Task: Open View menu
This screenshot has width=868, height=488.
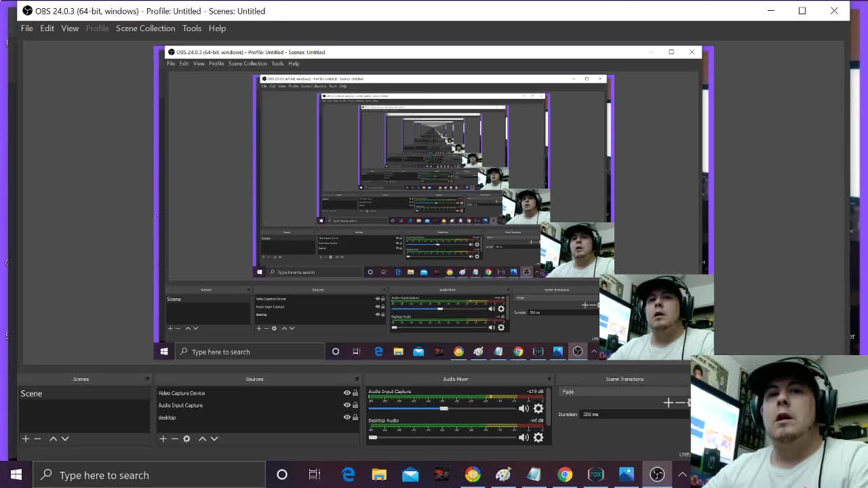Action: 70,28
